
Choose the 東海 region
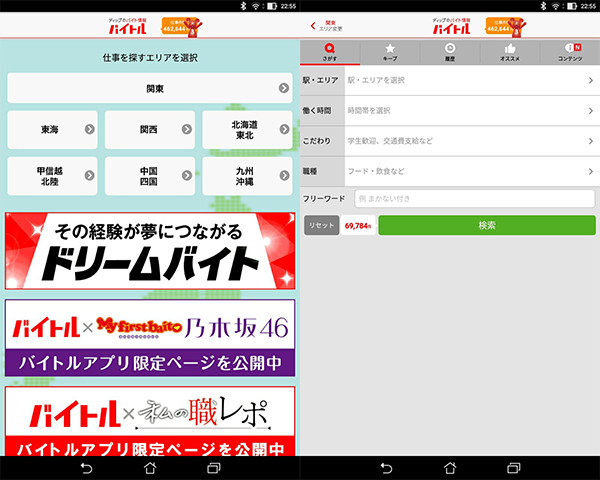(52, 130)
